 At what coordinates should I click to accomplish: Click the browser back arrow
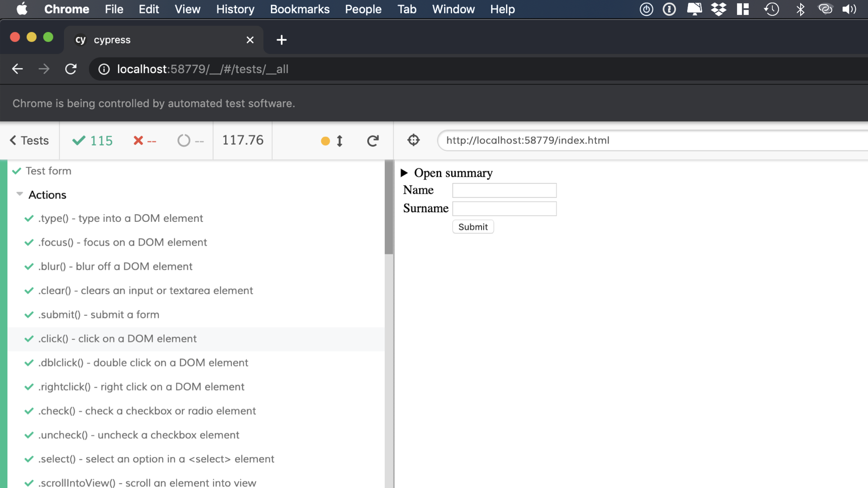pos(18,69)
